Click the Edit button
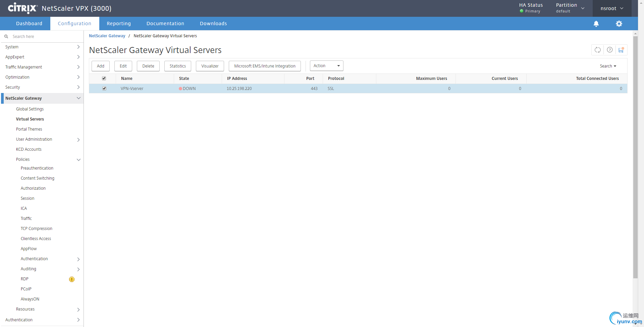Viewport: 644px width, 327px height. click(x=123, y=66)
